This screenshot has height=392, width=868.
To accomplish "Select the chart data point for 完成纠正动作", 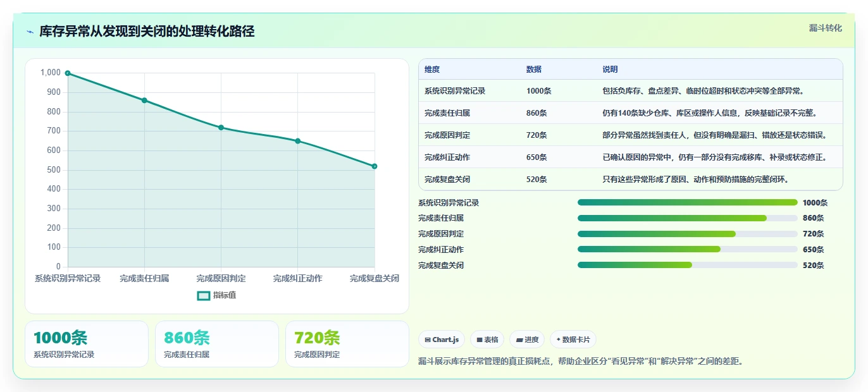I will coord(297,141).
